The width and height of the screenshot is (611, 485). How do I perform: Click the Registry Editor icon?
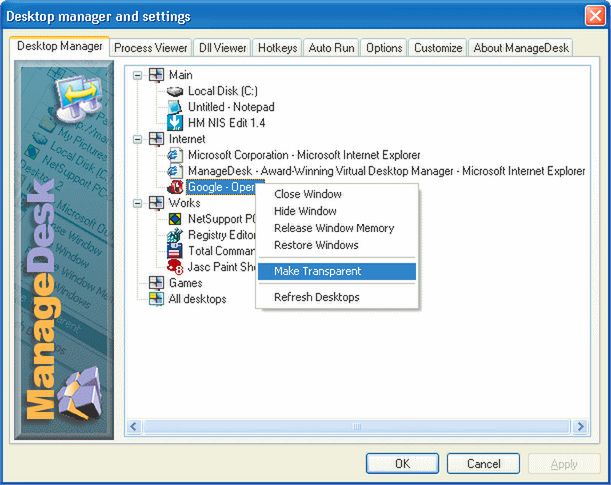[x=175, y=235]
